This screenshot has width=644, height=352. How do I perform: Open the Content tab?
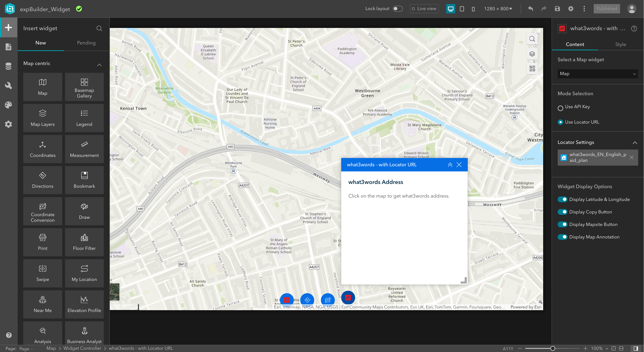tap(575, 44)
